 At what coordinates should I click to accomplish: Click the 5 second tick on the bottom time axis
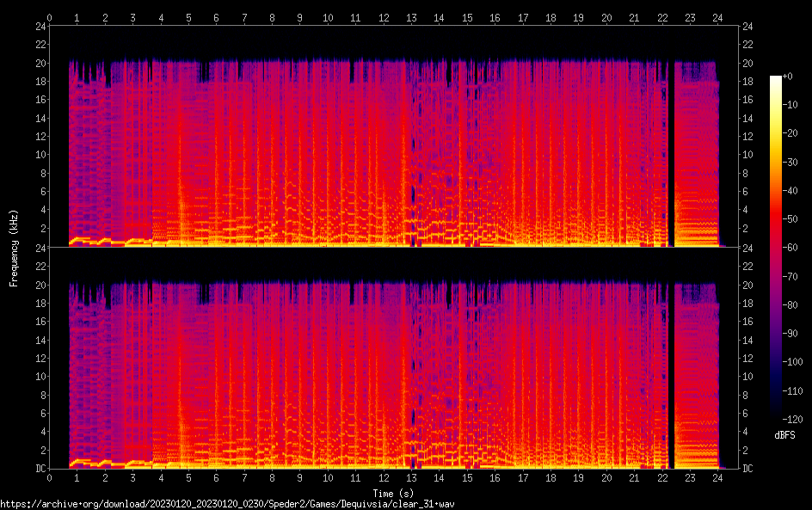pos(188,477)
